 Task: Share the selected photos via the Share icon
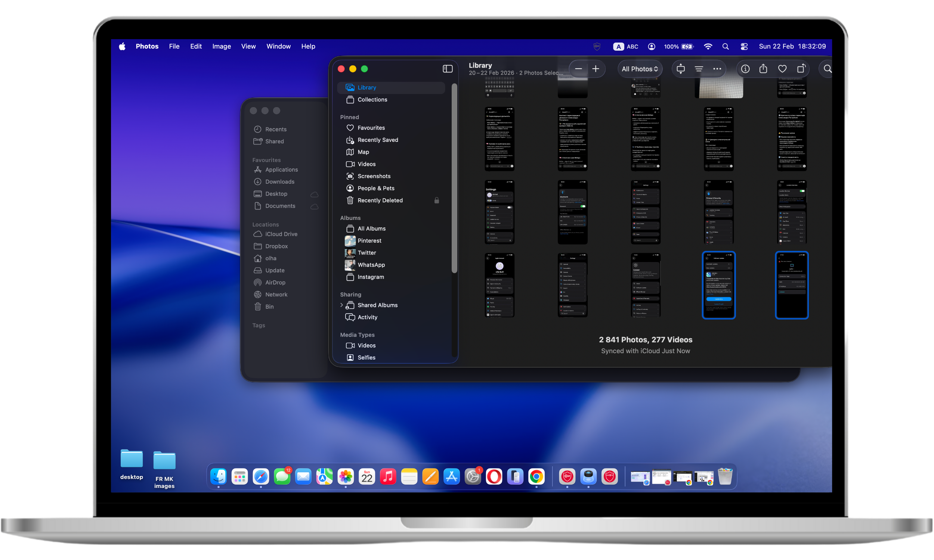coord(763,69)
